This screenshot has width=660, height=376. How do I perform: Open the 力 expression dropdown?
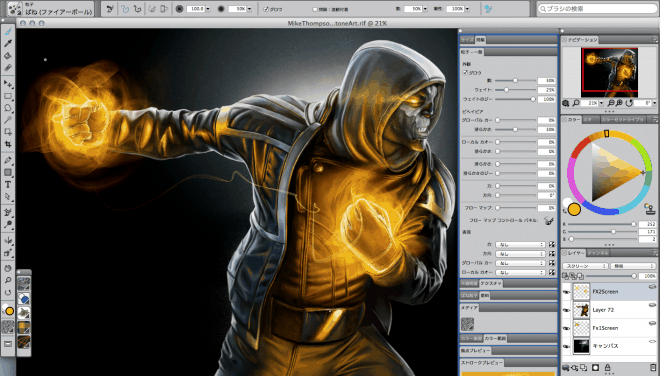(x=520, y=245)
